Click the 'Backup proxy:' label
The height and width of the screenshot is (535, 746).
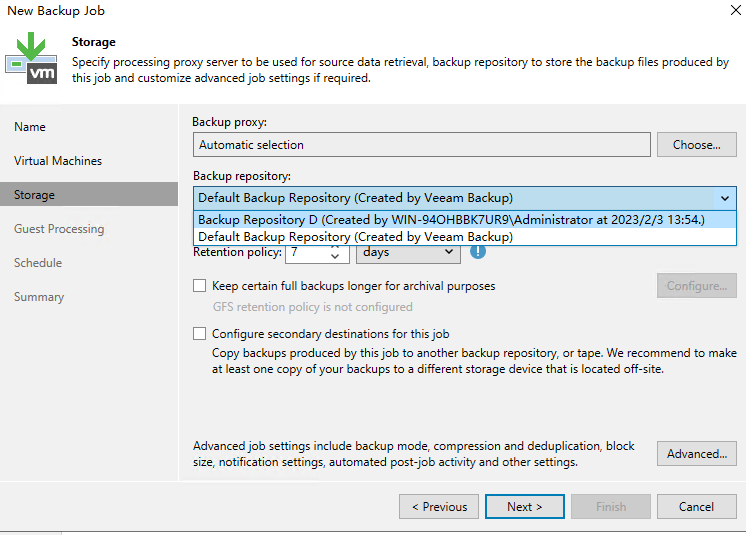point(229,122)
